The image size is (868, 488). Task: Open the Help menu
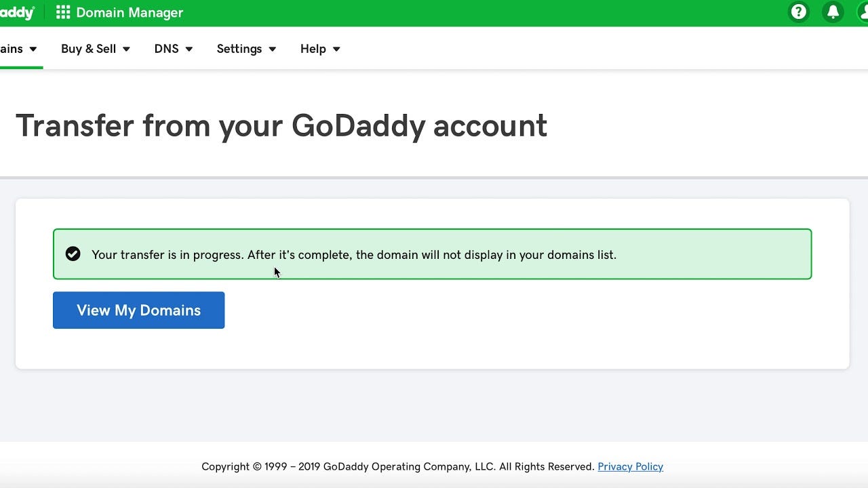(320, 49)
